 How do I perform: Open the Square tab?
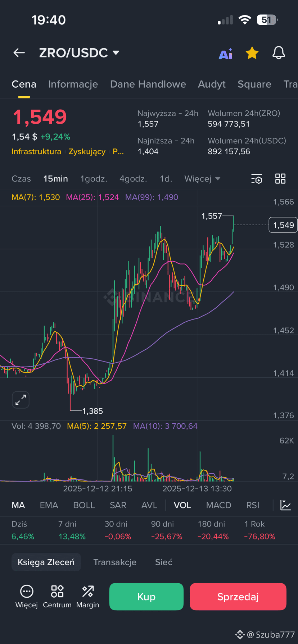point(254,84)
